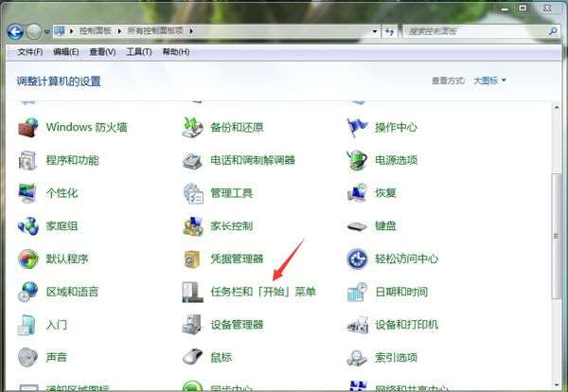Go back with the blue Back button
The height and width of the screenshot is (392, 568).
click(x=15, y=32)
